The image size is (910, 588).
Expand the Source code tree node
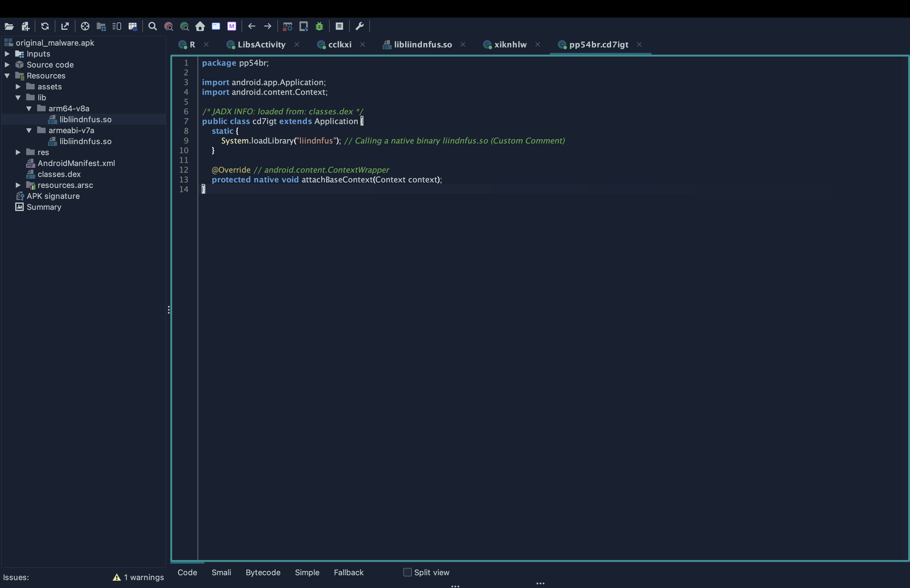pyautogui.click(x=7, y=65)
